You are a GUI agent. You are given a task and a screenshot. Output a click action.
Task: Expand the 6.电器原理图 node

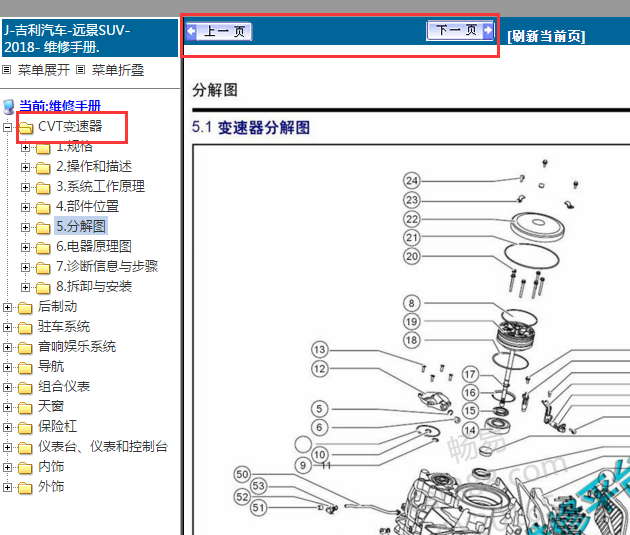click(25, 247)
